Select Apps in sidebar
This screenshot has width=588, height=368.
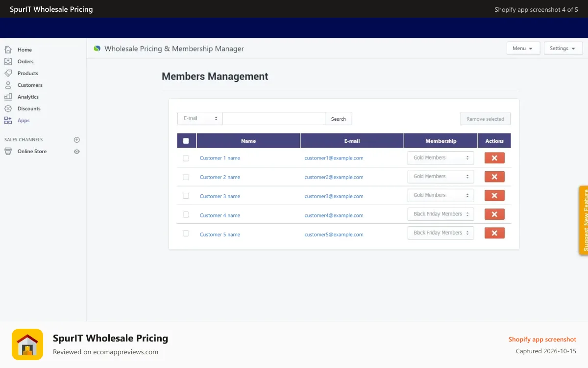[24, 120]
